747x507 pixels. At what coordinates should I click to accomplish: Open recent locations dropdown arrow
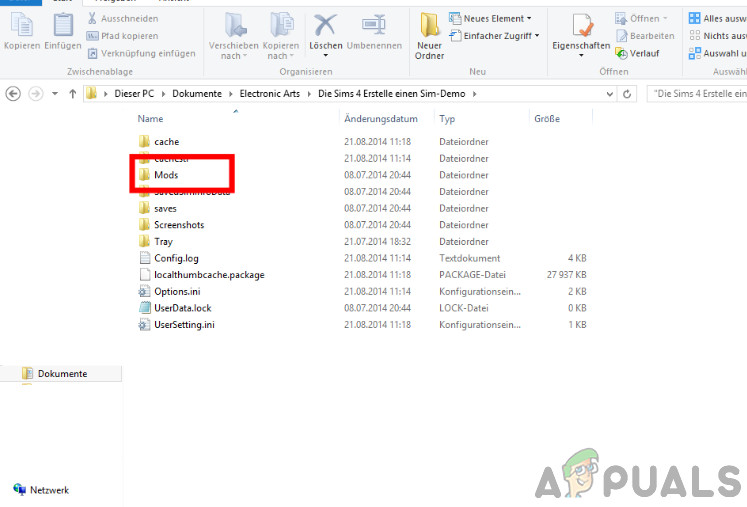pyautogui.click(x=55, y=94)
